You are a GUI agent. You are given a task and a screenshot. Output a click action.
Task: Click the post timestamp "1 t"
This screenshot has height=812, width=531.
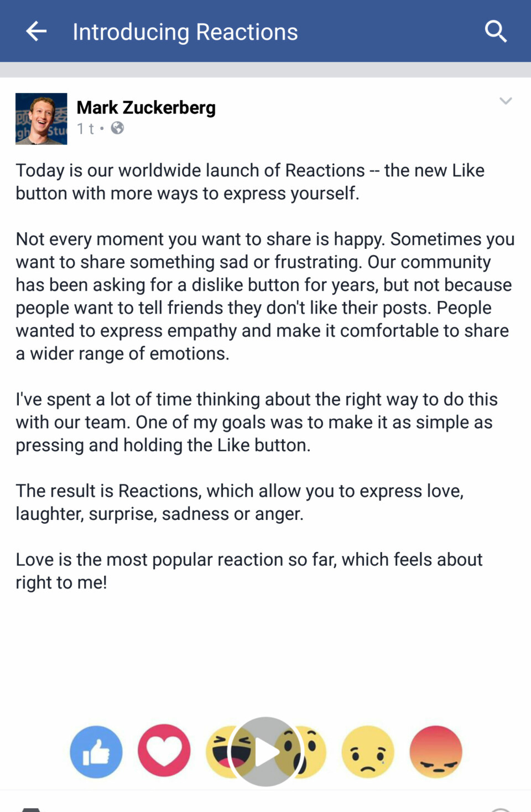tap(85, 129)
